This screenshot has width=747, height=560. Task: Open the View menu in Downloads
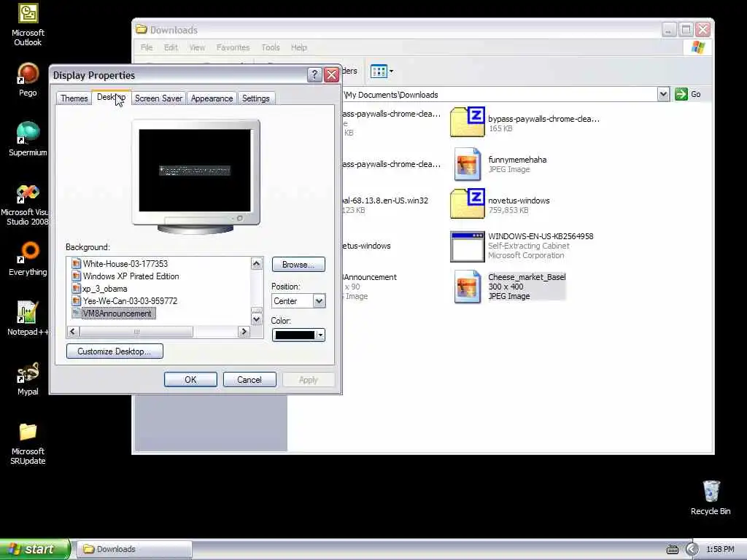[x=197, y=47]
